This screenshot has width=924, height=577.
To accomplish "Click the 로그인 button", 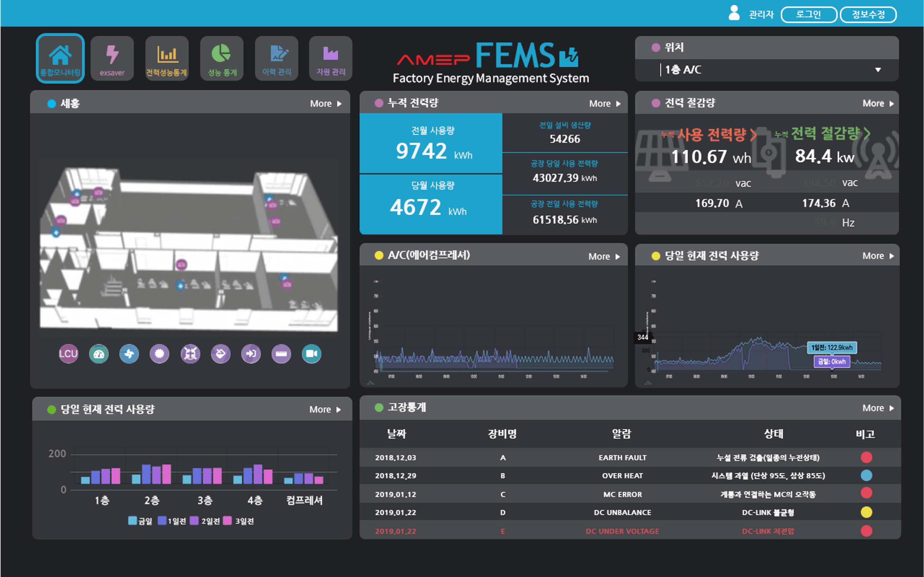I will [808, 14].
